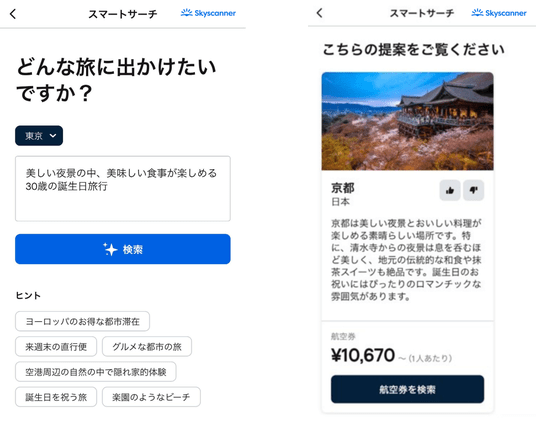Viewport: 536px width, 422px height.
Task: Click the ¥10,670 flight price
Action: pyautogui.click(x=363, y=355)
